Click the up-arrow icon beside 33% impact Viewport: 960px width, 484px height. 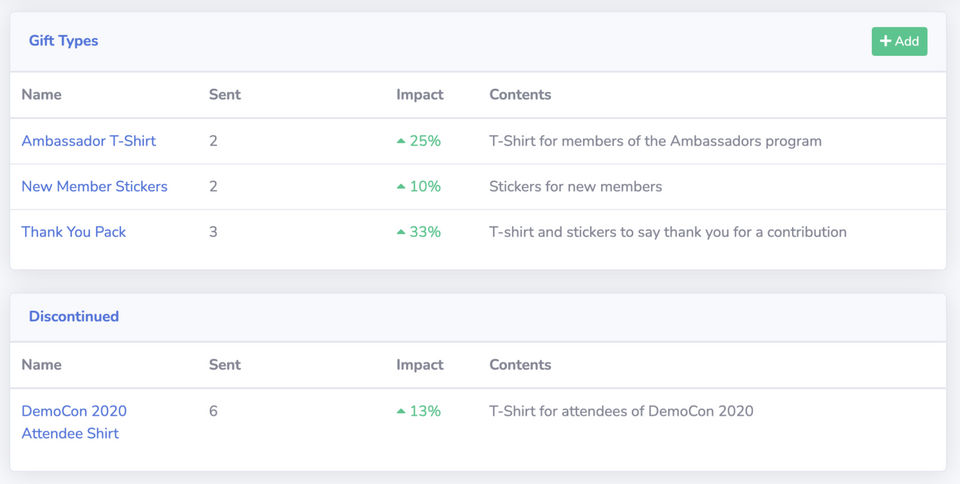click(401, 232)
